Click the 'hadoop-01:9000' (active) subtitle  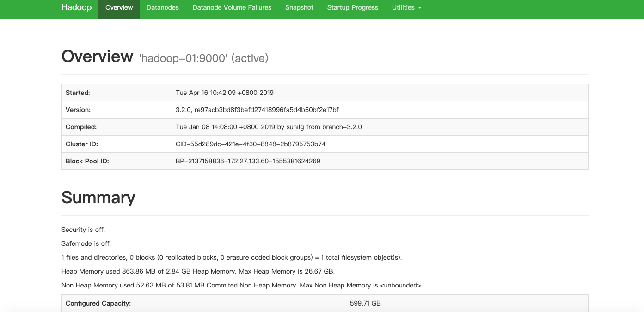coord(203,58)
